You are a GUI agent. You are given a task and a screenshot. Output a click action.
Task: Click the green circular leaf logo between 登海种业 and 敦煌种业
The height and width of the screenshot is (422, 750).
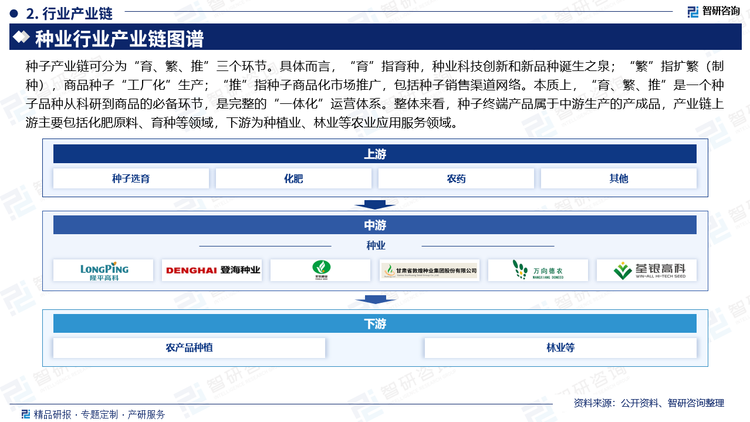point(321,270)
